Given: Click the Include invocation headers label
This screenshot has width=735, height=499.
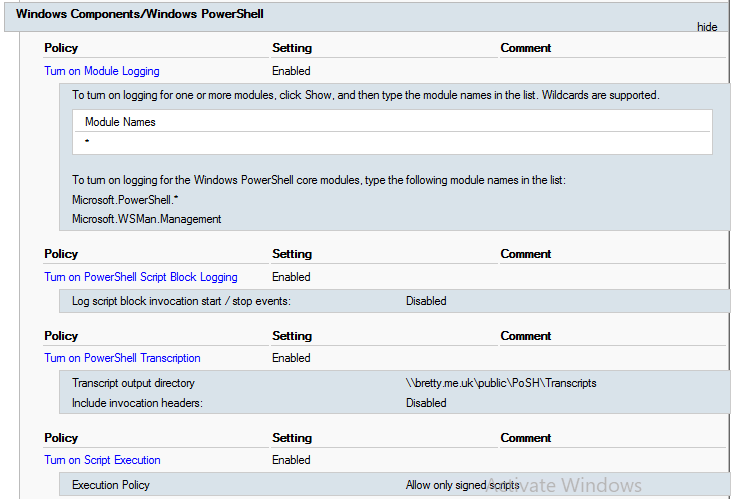Looking at the screenshot, I should pyautogui.click(x=137, y=403).
